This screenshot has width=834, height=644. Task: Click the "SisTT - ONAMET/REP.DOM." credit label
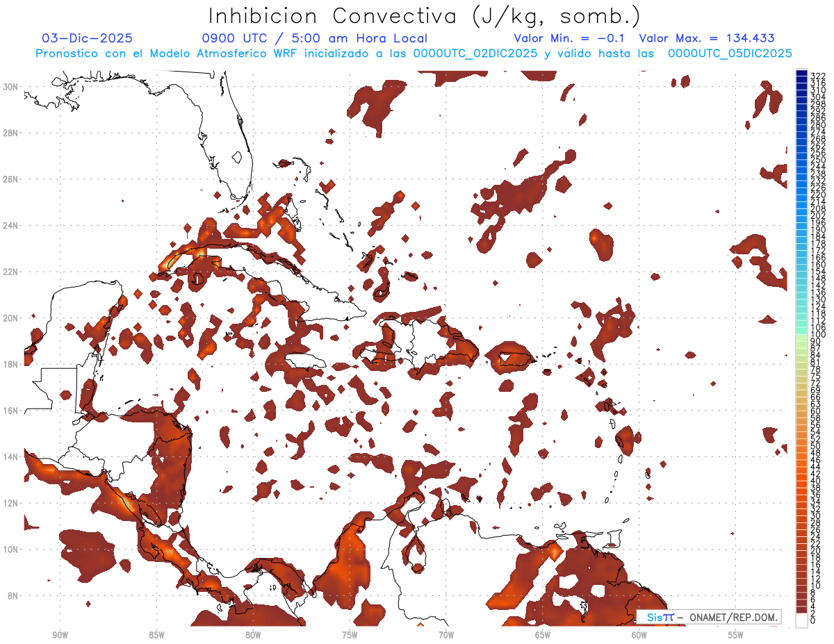[710, 617]
